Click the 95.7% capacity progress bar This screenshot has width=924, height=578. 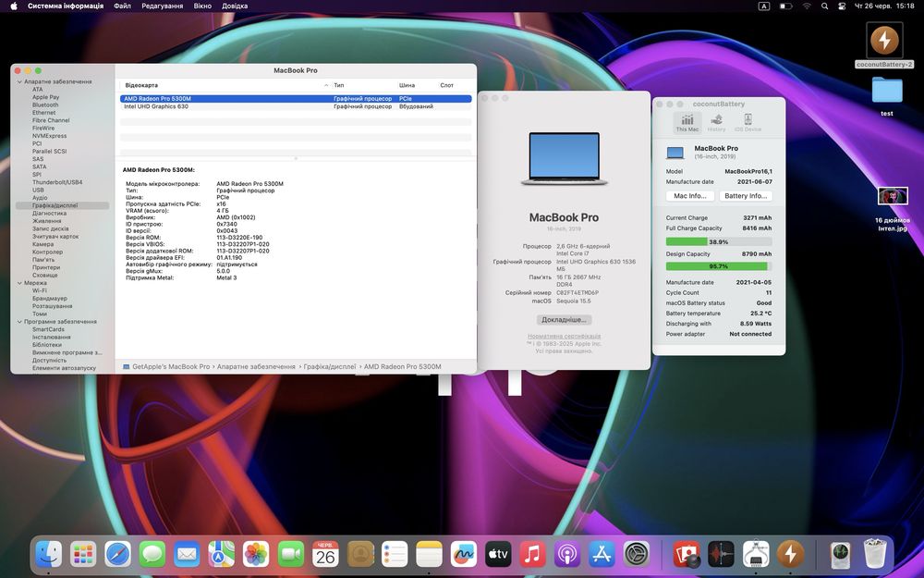[x=718, y=266]
